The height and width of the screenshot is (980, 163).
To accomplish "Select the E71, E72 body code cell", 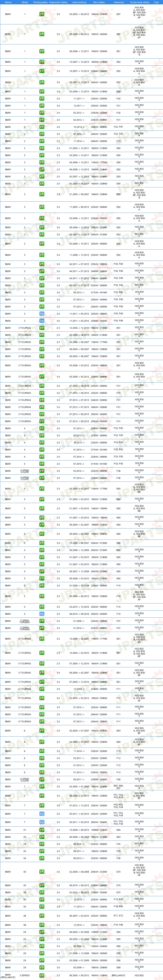I will [x=119, y=916].
